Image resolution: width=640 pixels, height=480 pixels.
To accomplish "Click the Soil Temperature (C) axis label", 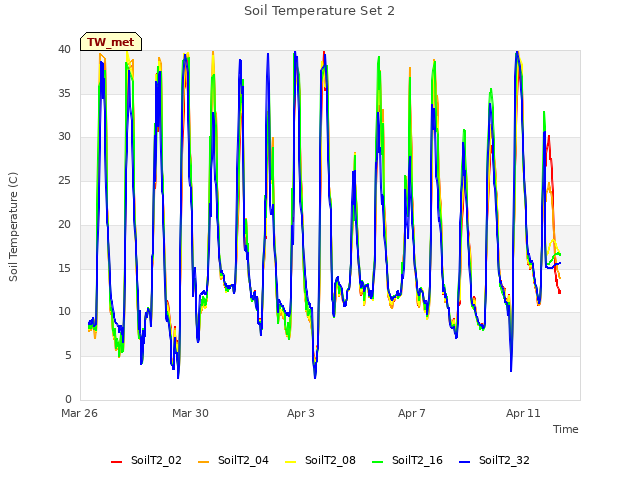I will point(13,227).
